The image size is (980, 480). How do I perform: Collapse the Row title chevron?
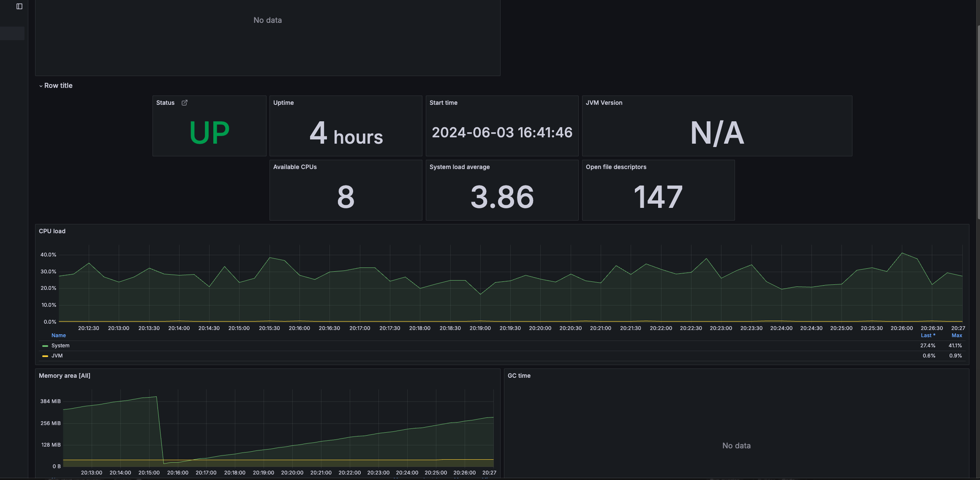pos(41,86)
